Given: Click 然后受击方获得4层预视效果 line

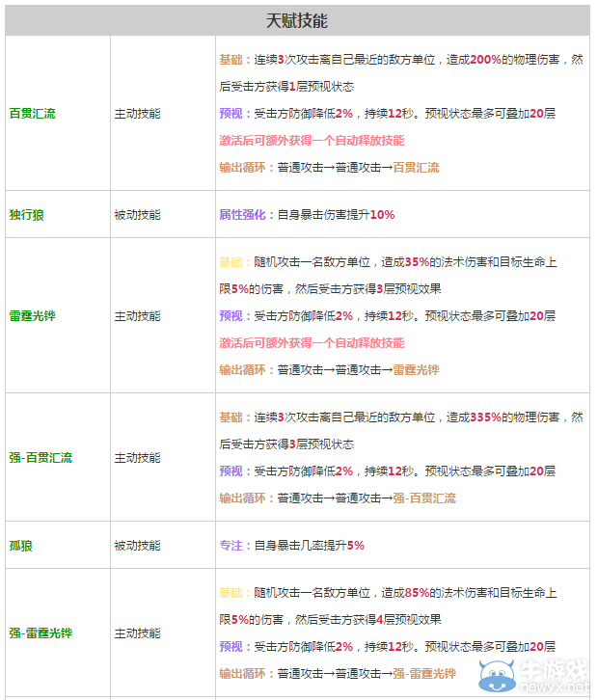Looking at the screenshot, I should click(368, 620).
